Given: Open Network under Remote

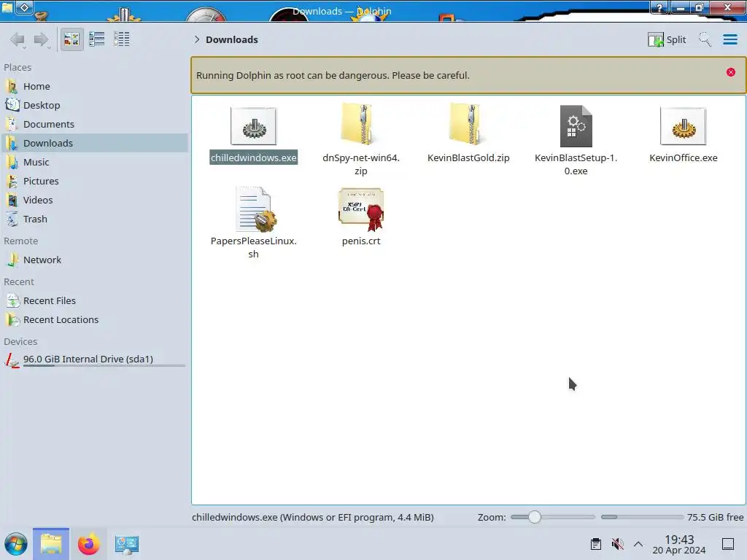Looking at the screenshot, I should pos(94,260).
